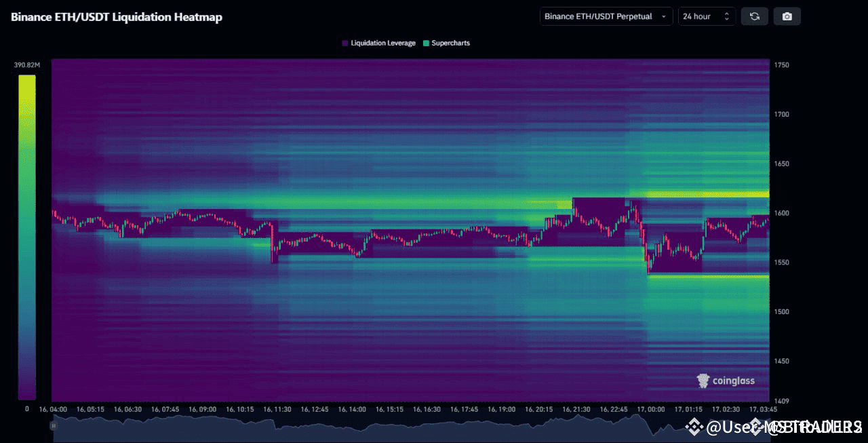Click the 17, 00:00 time axis label
This screenshot has height=443, width=868.
pyautogui.click(x=652, y=410)
